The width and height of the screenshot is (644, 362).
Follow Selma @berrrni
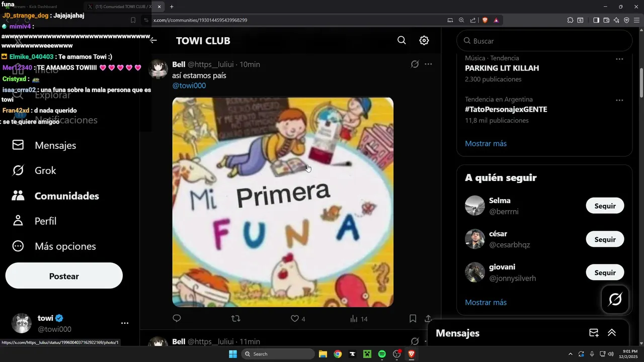click(x=605, y=206)
